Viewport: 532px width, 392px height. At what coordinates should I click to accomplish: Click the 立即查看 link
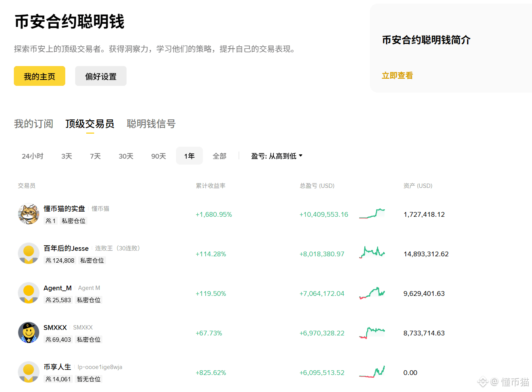point(397,76)
